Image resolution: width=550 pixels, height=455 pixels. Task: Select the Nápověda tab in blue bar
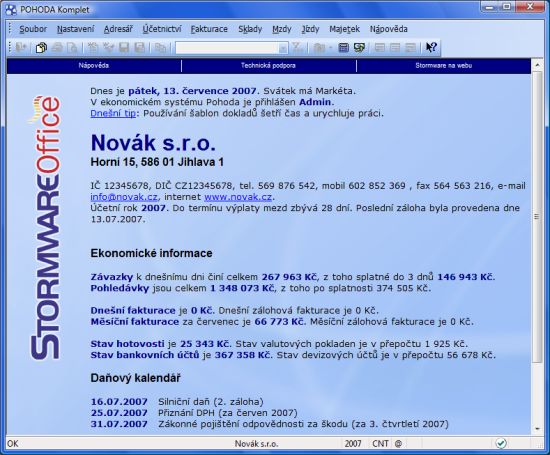94,66
